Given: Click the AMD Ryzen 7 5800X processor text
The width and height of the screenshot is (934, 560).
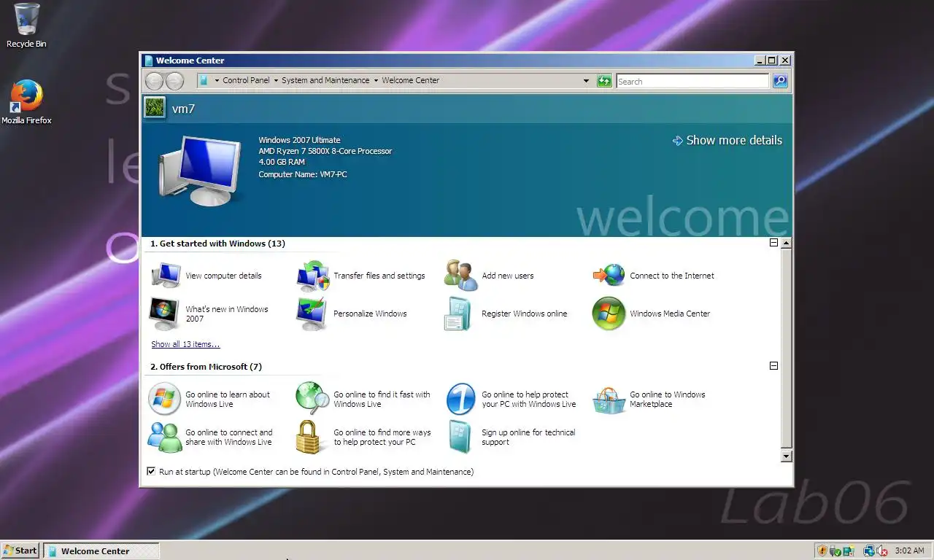Looking at the screenshot, I should (x=325, y=151).
